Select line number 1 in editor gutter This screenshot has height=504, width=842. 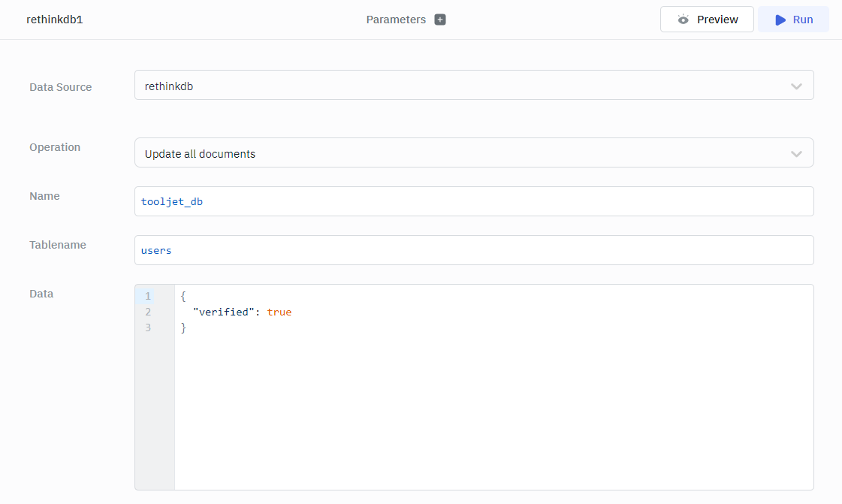tap(148, 296)
